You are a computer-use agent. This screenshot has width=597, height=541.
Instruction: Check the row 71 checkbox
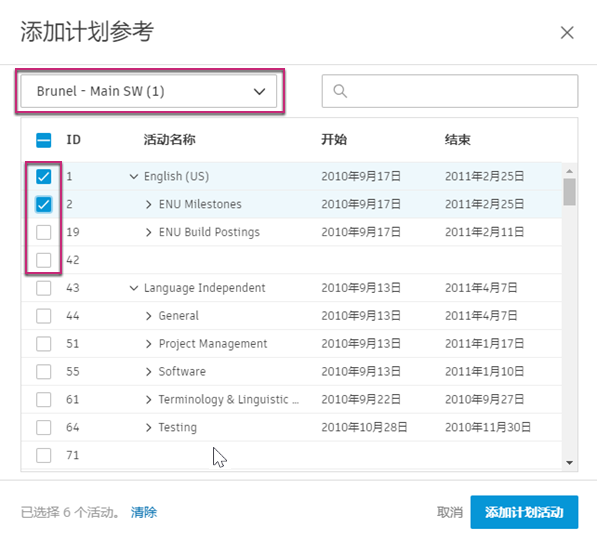coord(43,455)
